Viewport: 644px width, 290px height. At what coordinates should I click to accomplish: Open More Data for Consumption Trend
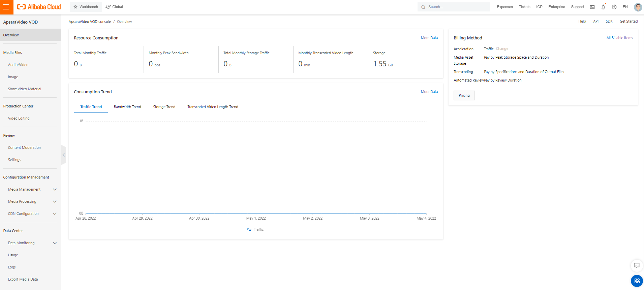click(x=429, y=92)
